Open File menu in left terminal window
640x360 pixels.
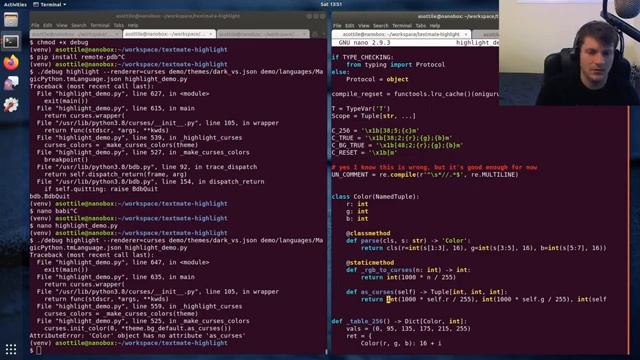pos(36,25)
